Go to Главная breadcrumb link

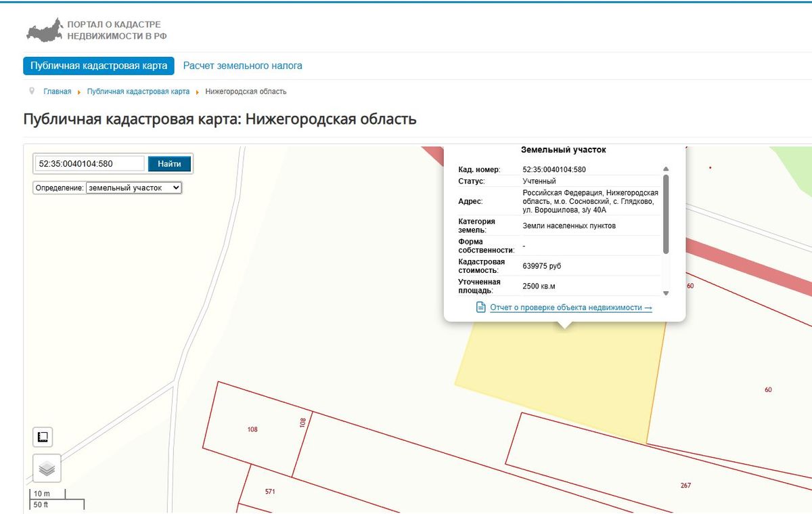click(x=58, y=91)
